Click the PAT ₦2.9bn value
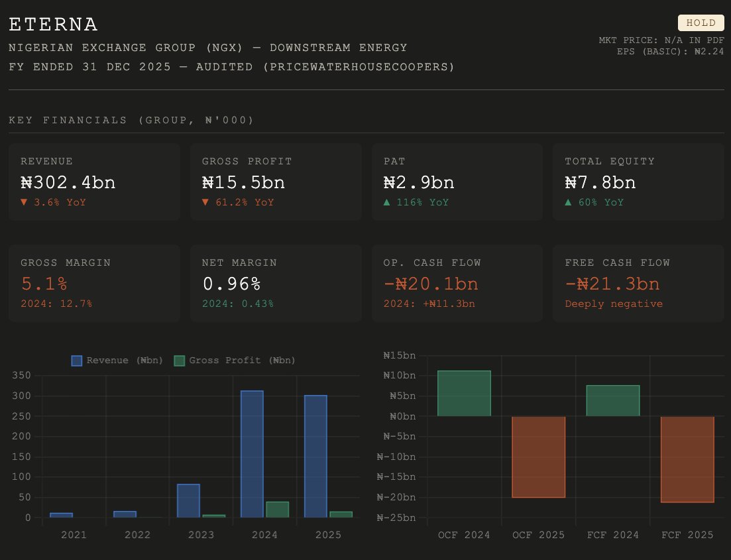The height and width of the screenshot is (560, 731). [419, 182]
